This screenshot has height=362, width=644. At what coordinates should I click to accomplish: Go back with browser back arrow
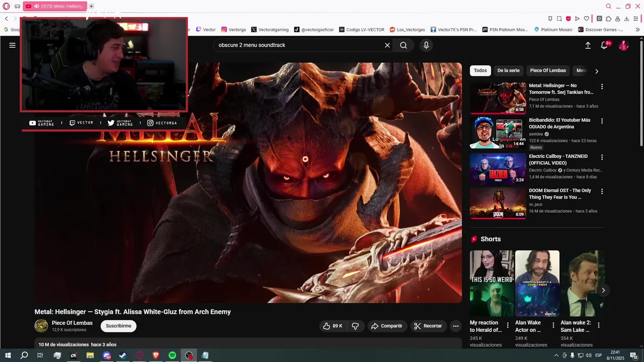7,19
